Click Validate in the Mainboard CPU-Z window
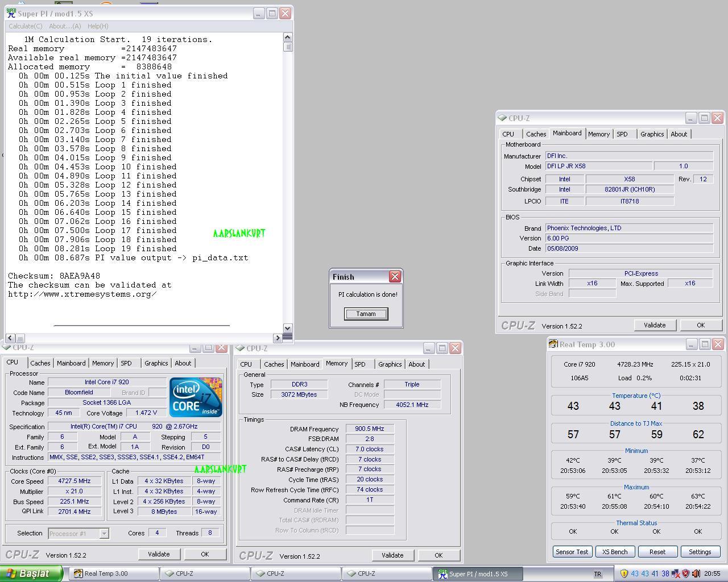 tap(655, 325)
